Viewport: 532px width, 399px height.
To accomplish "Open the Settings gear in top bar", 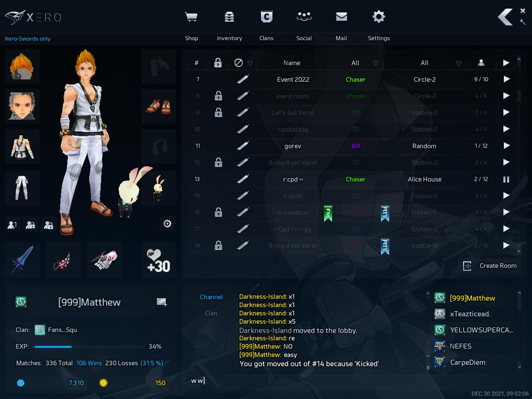I will pyautogui.click(x=379, y=18).
